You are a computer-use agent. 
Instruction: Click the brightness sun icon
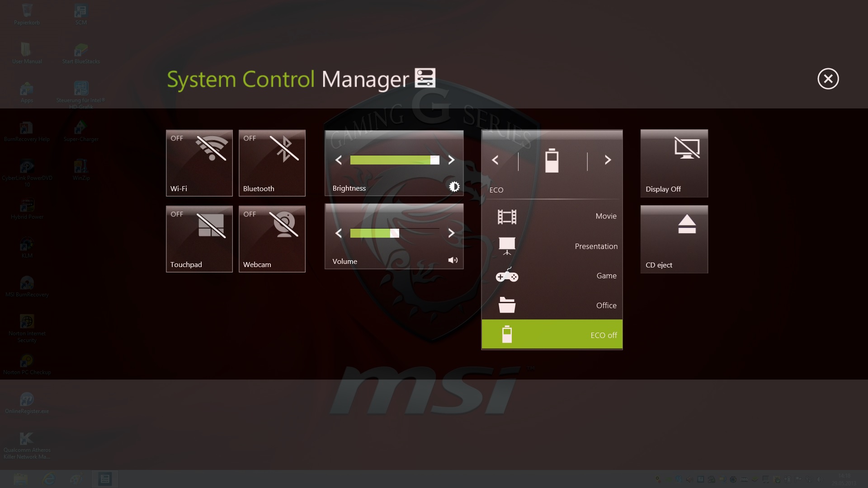coord(454,187)
